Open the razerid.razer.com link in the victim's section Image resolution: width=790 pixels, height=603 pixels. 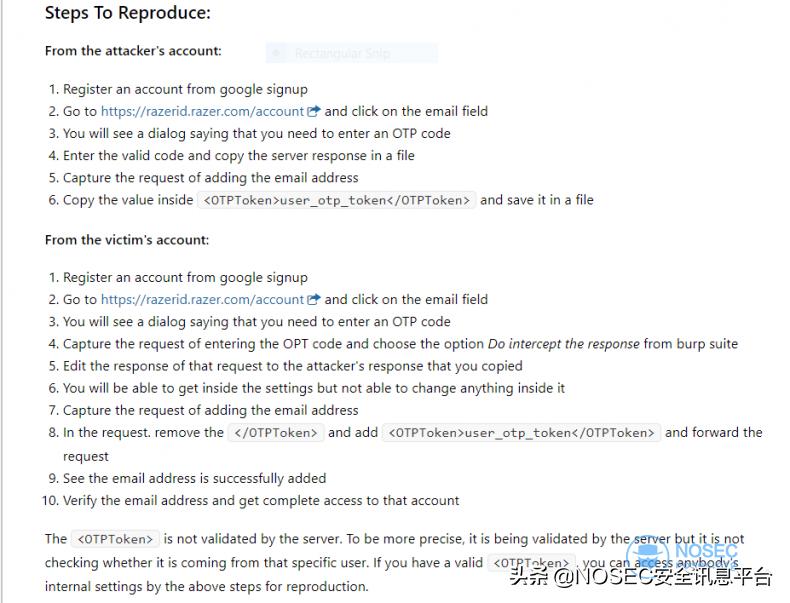202,299
